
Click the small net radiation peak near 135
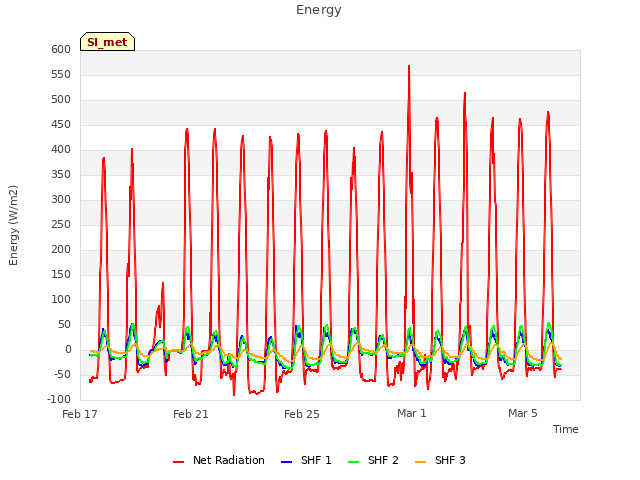(163, 283)
